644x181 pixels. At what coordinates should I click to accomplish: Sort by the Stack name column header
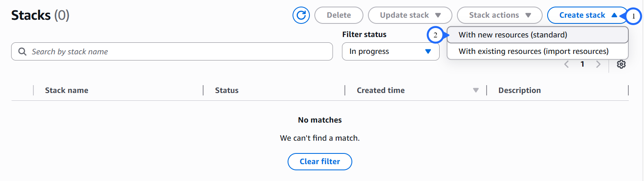pyautogui.click(x=66, y=90)
